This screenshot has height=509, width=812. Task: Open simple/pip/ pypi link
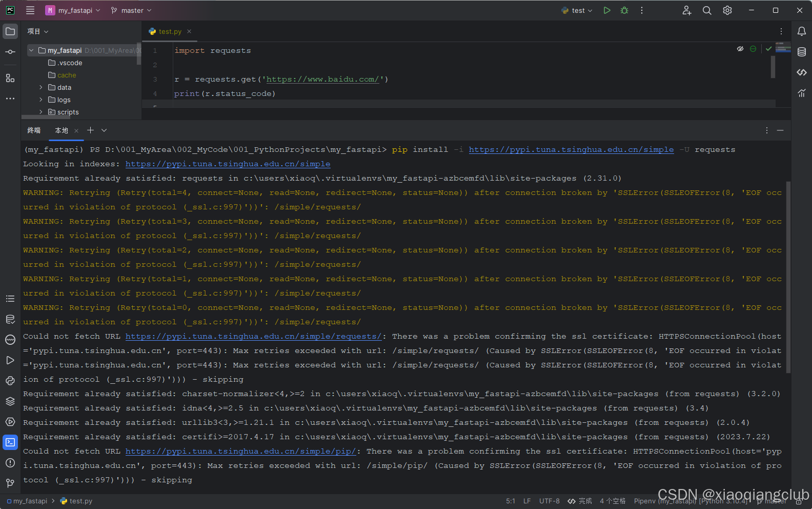pyautogui.click(x=240, y=451)
